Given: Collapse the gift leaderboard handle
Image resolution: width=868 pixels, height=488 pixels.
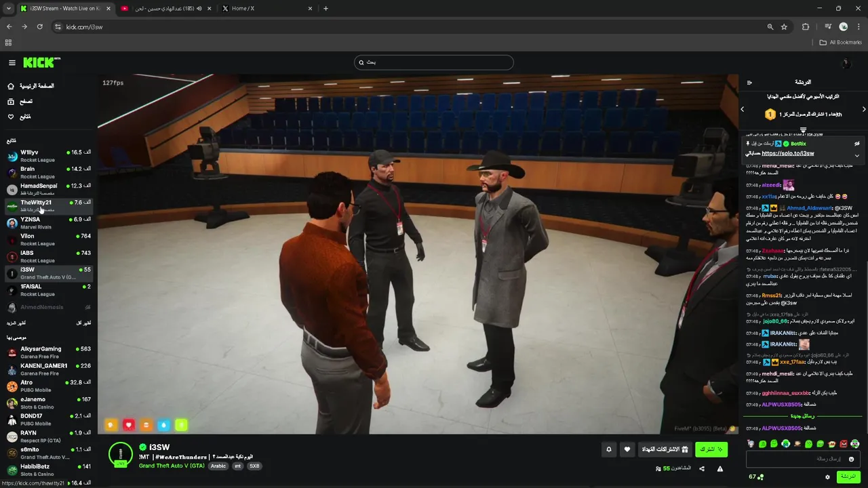Looking at the screenshot, I should [803, 129].
